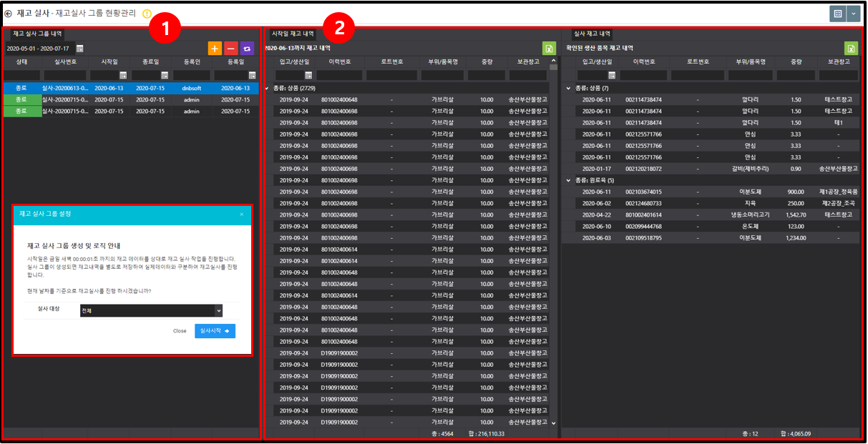Click the Close link in the dialog
Viewport: 868px width, 444px height.
[180, 331]
